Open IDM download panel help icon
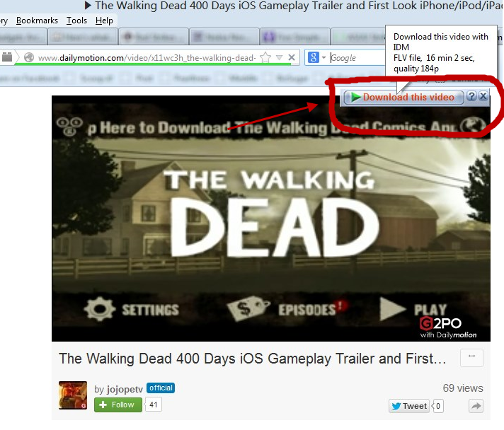Viewport: 504px width, 430px height. click(x=471, y=95)
